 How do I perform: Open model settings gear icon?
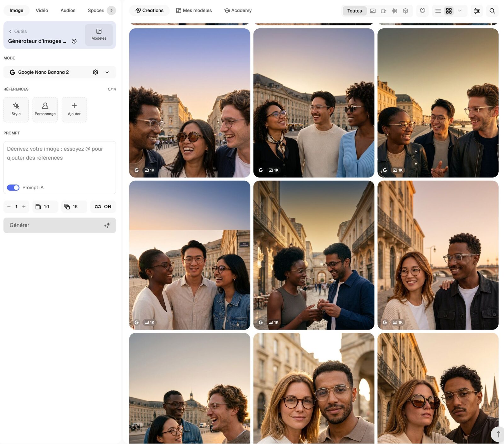pyautogui.click(x=95, y=72)
